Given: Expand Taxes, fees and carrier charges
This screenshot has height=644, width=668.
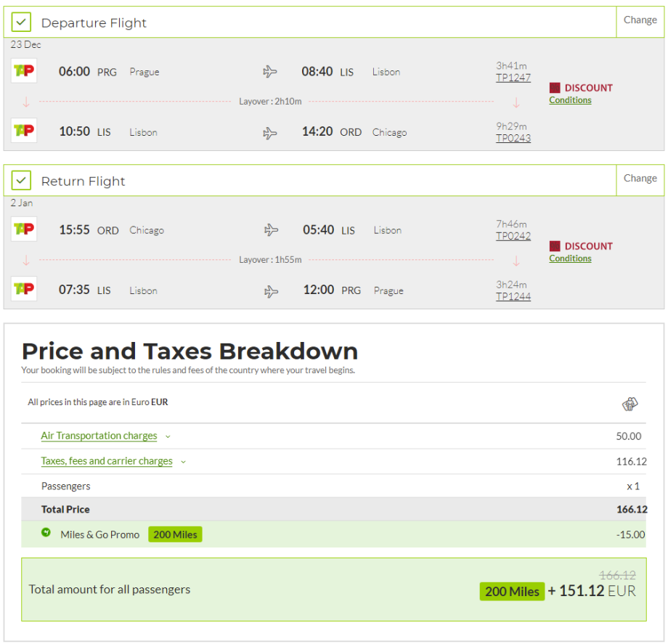Looking at the screenshot, I should point(107,461).
